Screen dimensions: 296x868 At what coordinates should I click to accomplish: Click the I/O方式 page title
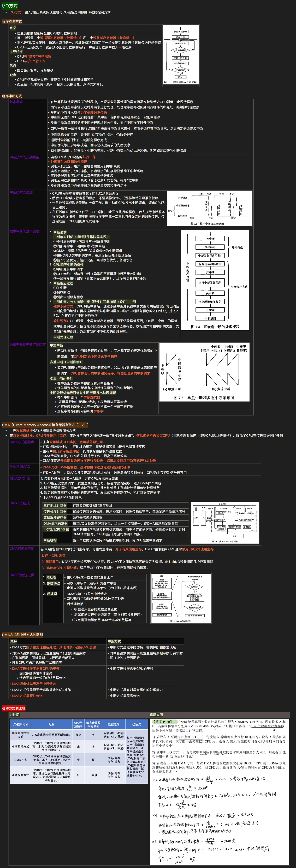10,6
